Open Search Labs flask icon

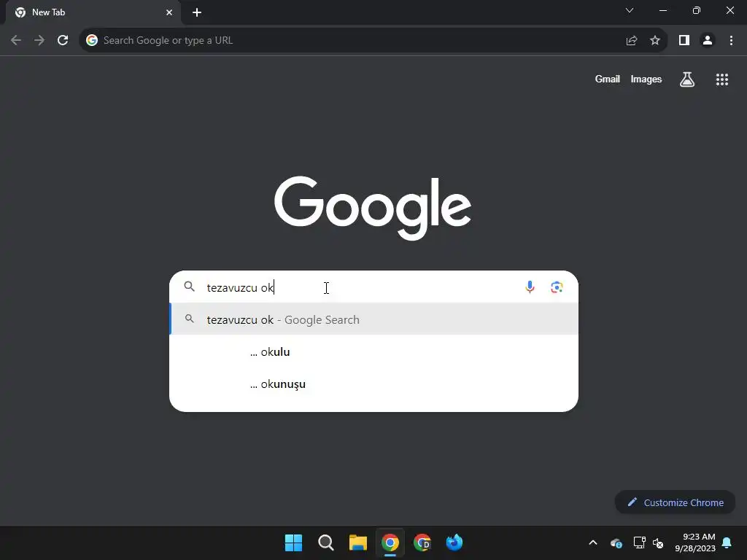tap(686, 79)
